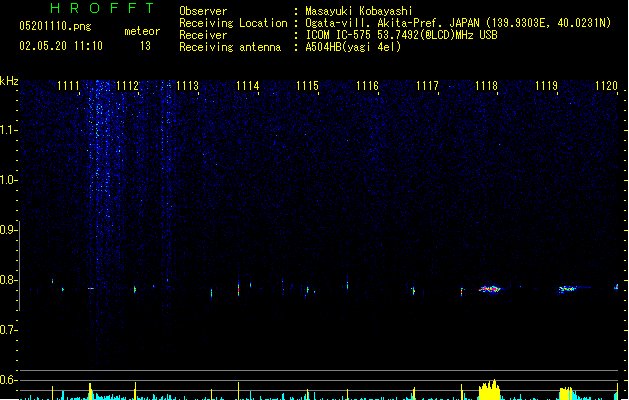Click observer name Masayuki Kobayashi

tap(359, 11)
